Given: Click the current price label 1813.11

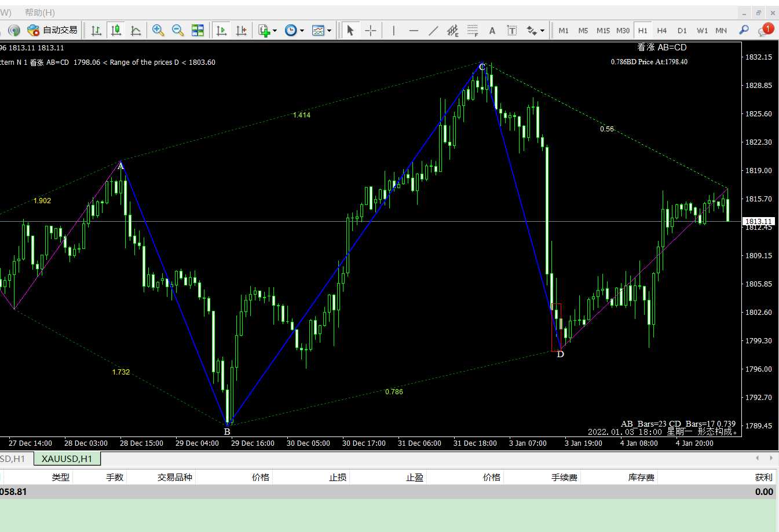Looking at the screenshot, I should 759,221.
